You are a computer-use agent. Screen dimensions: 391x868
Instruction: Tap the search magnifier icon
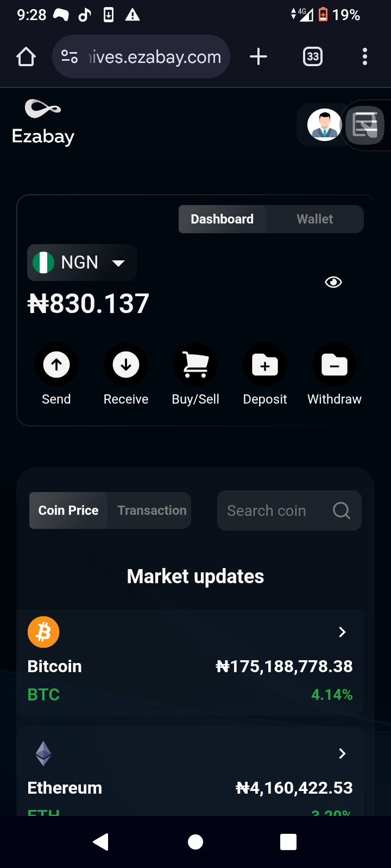coord(342,510)
